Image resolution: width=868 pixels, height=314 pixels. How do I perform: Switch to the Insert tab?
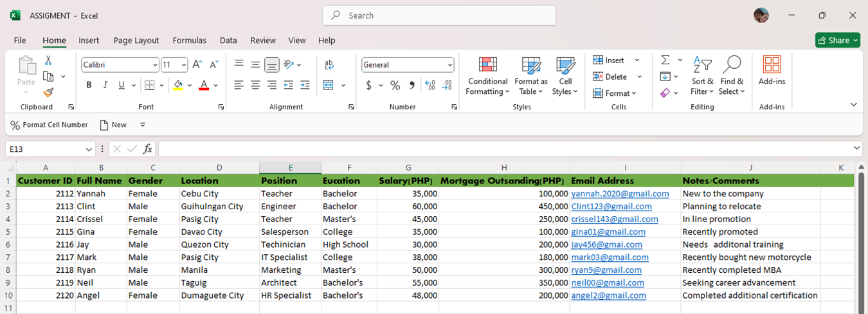tap(89, 40)
